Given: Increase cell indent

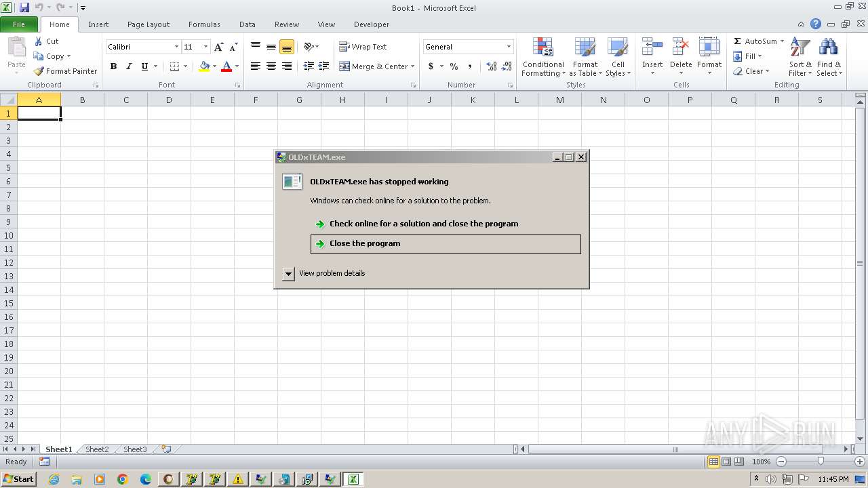Looking at the screenshot, I should pos(324,66).
